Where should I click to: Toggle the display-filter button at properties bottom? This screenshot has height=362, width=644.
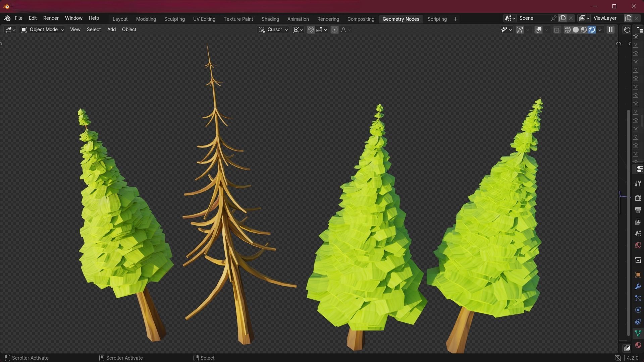pos(627,348)
